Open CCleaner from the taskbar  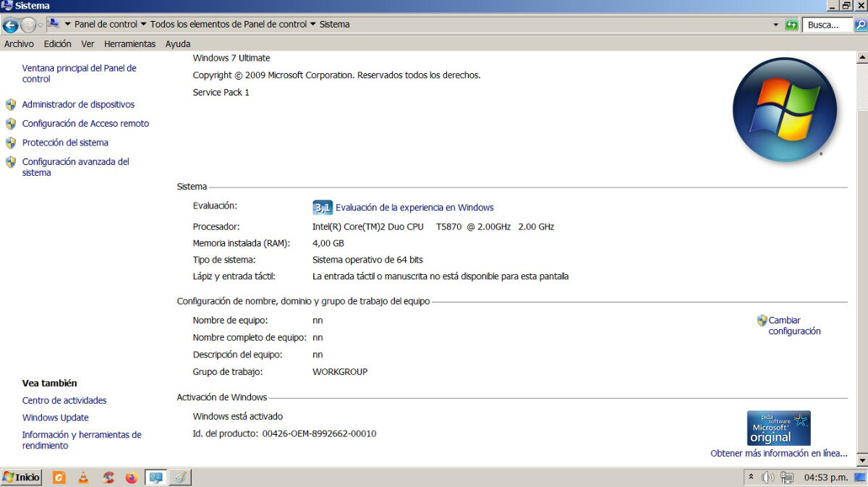(x=108, y=478)
